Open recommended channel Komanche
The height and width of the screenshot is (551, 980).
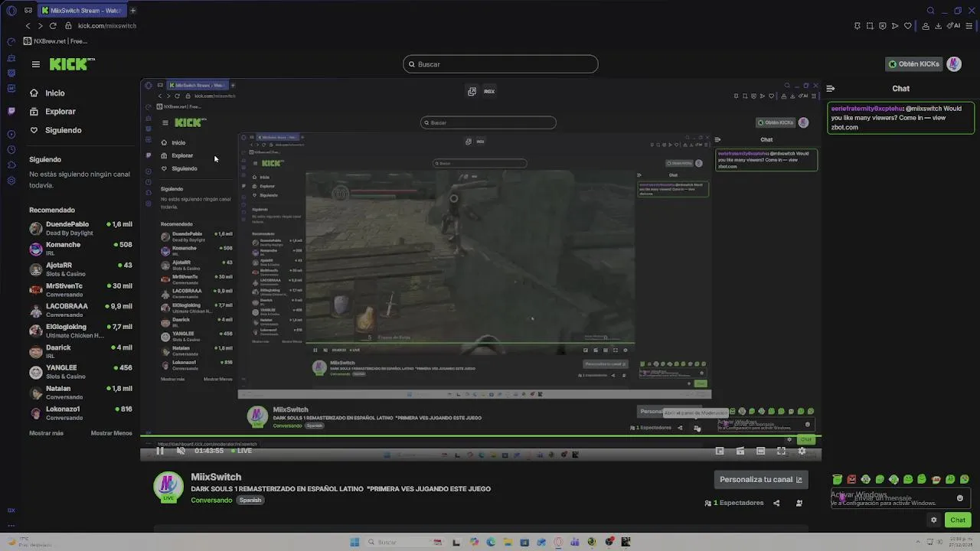[x=80, y=249]
